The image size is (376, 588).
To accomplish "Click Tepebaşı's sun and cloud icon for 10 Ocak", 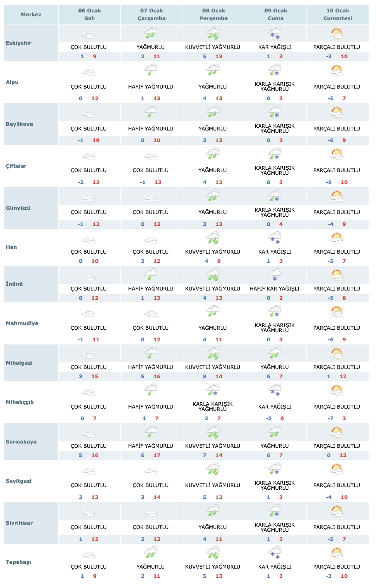I will 337,553.
